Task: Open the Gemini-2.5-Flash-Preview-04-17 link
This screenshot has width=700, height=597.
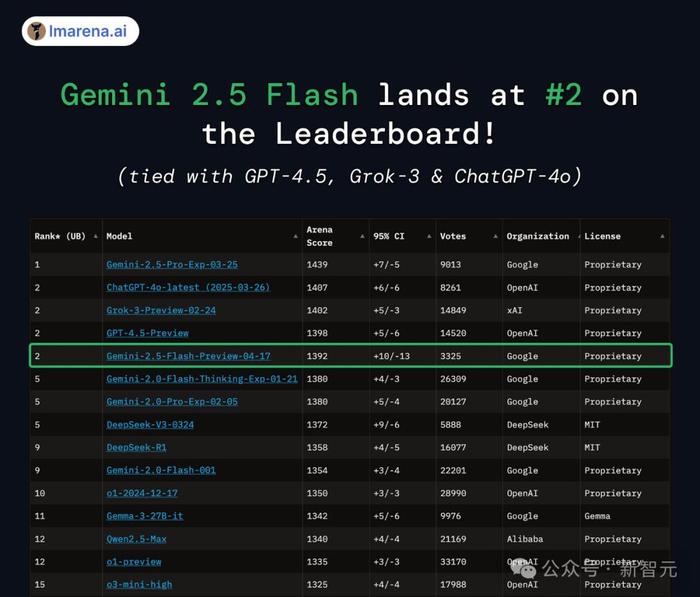Action: click(x=189, y=356)
